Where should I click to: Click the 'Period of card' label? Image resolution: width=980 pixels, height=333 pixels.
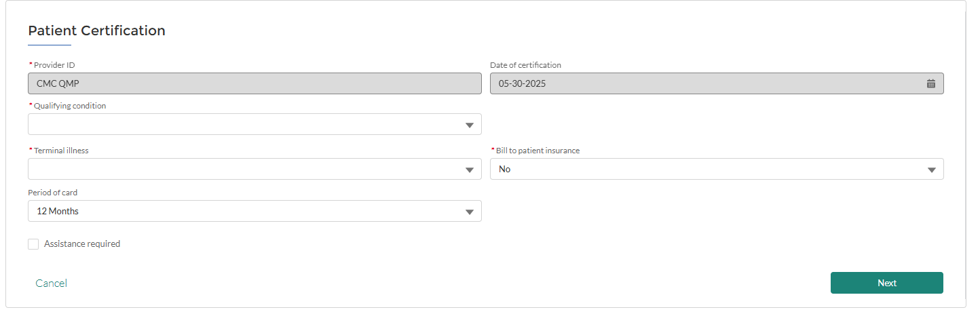(53, 193)
